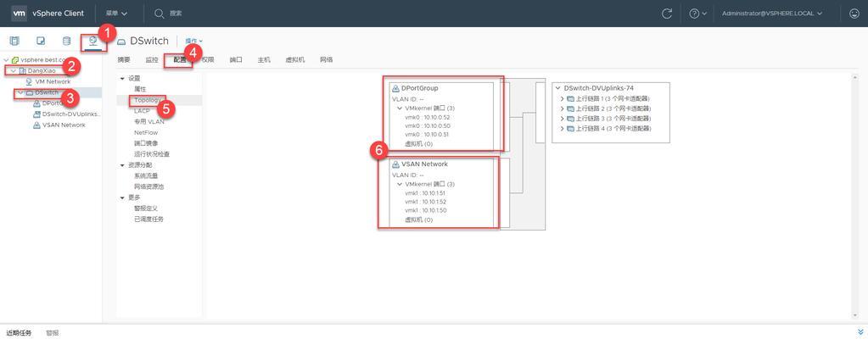Expand 上行链路 3 in uplinks box
This screenshot has width=868, height=339.
pyautogui.click(x=563, y=119)
